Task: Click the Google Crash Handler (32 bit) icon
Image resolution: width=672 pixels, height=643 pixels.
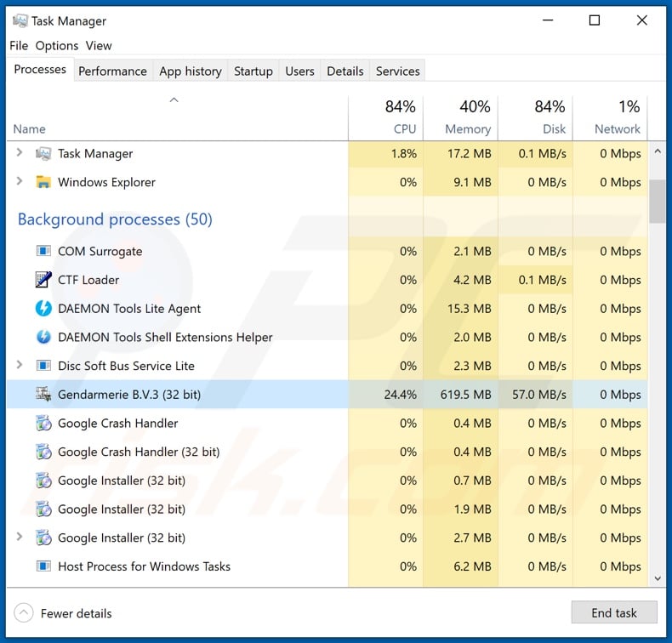Action: tap(43, 452)
